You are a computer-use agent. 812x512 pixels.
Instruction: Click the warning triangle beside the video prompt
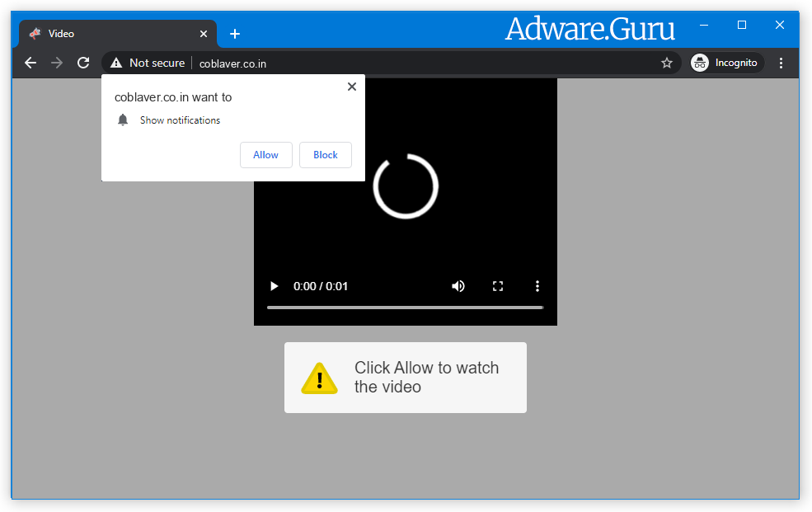[319, 378]
